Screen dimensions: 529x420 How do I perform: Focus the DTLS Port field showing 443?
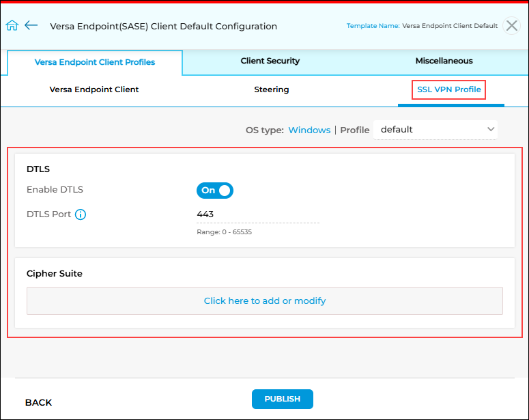[257, 214]
